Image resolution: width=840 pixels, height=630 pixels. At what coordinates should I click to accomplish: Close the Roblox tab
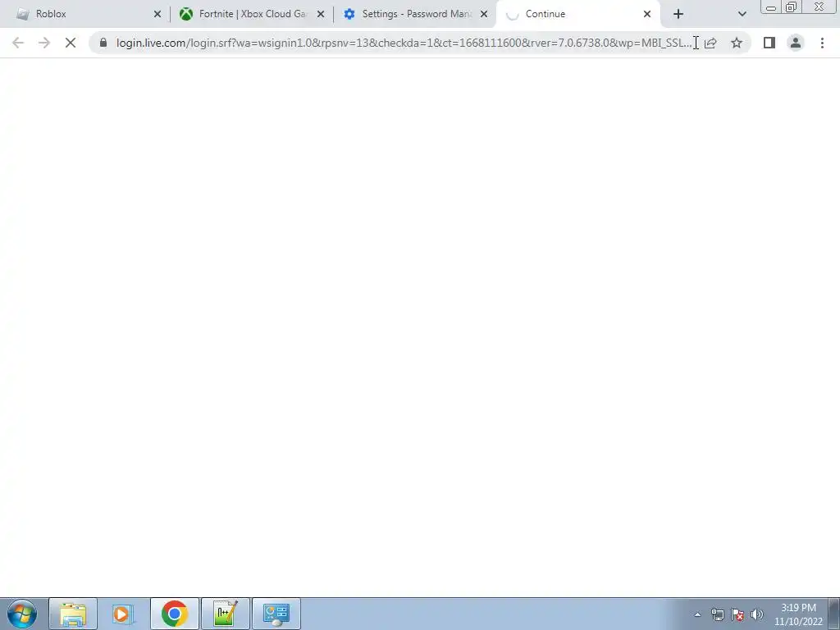157,15
